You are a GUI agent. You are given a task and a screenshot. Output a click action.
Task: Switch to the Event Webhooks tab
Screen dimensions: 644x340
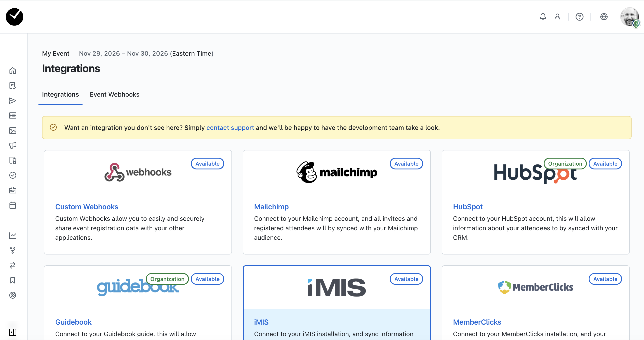pos(115,94)
